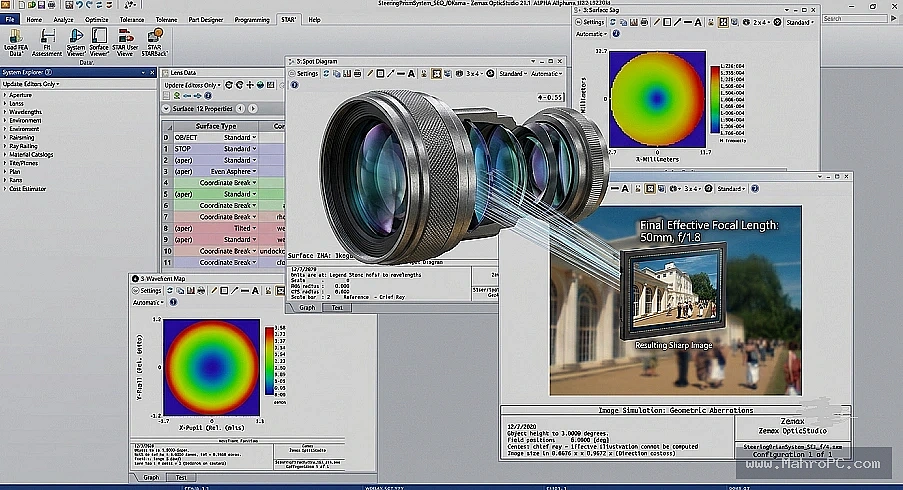Launch the Surface Viewer ribbon icon
Viewport: 903px width, 490px height.
coord(99,43)
